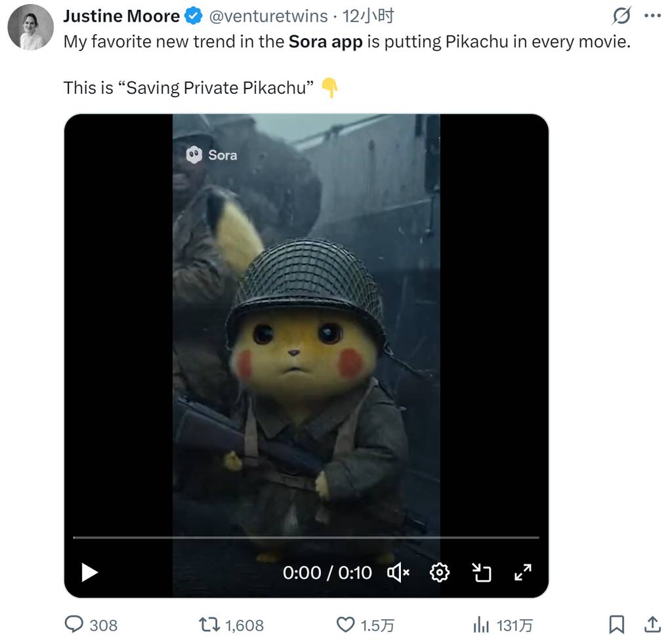The height and width of the screenshot is (643, 672).
Task: Expand video to fullscreen
Action: tap(523, 573)
